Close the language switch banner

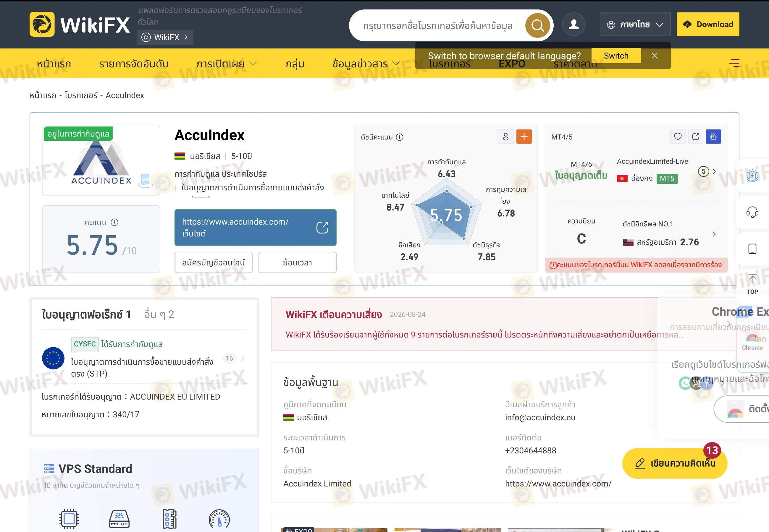click(655, 56)
